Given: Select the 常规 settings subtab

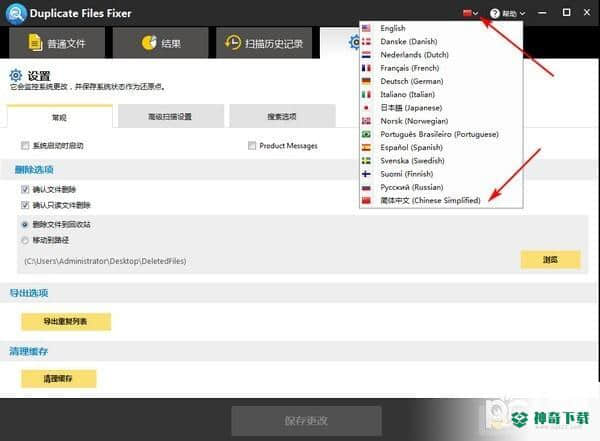Looking at the screenshot, I should [60, 117].
